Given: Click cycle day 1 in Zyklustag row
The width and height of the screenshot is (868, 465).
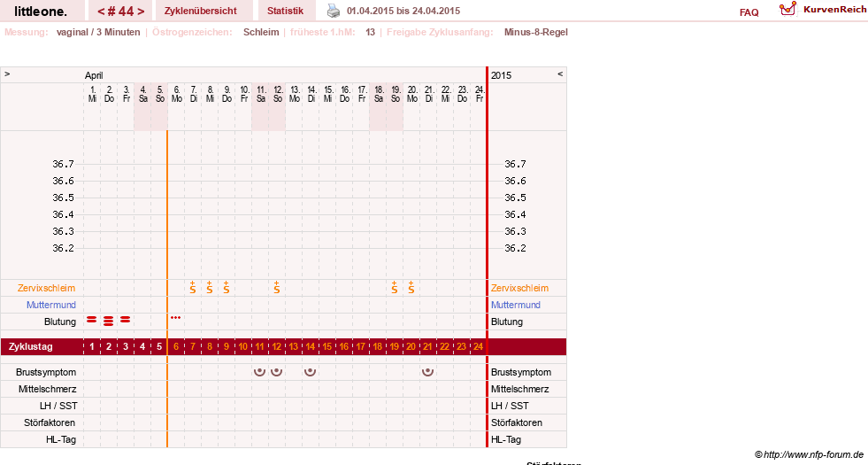Looking at the screenshot, I should (x=92, y=346).
